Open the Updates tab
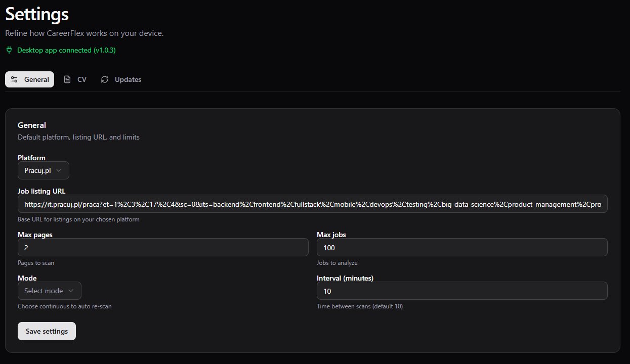 (x=121, y=79)
